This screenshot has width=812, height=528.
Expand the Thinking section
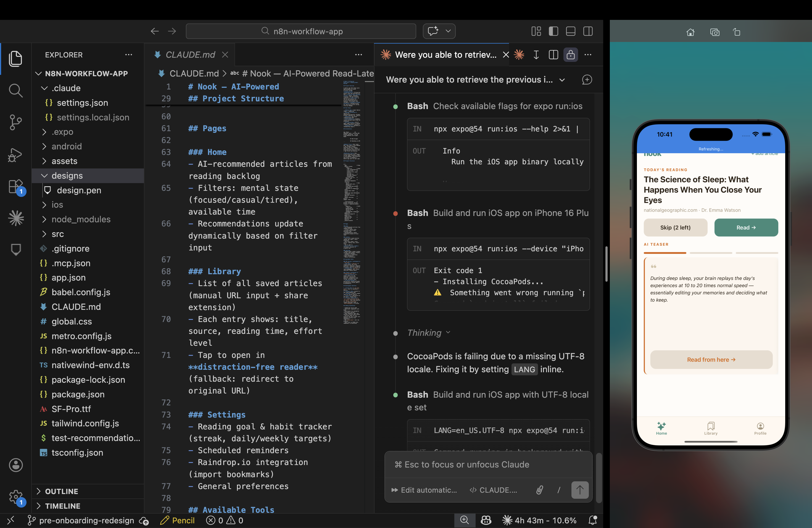[x=429, y=332]
